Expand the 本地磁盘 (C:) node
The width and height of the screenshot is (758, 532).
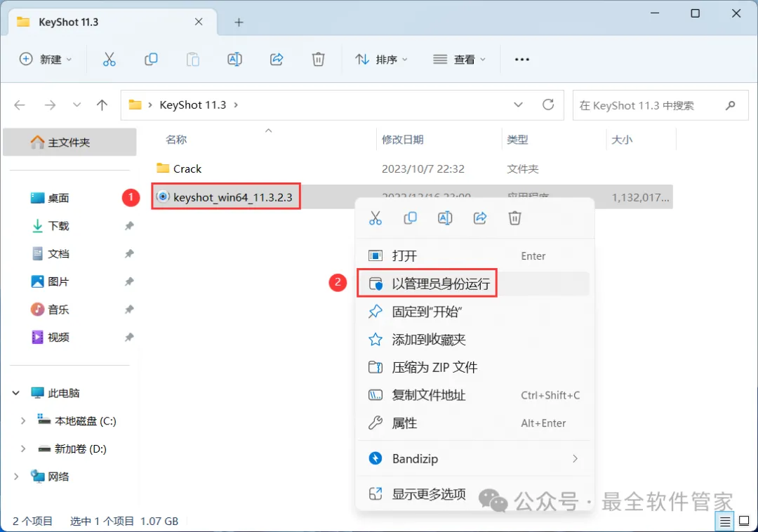click(x=22, y=421)
